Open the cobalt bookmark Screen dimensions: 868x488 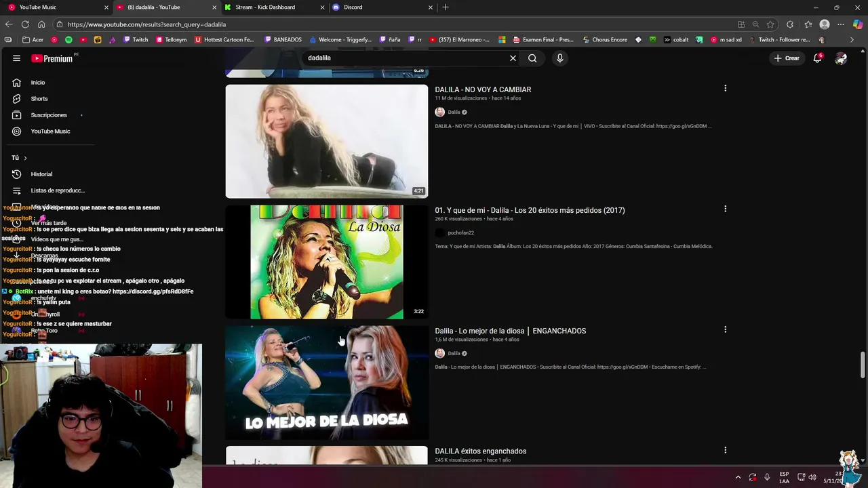(x=676, y=40)
